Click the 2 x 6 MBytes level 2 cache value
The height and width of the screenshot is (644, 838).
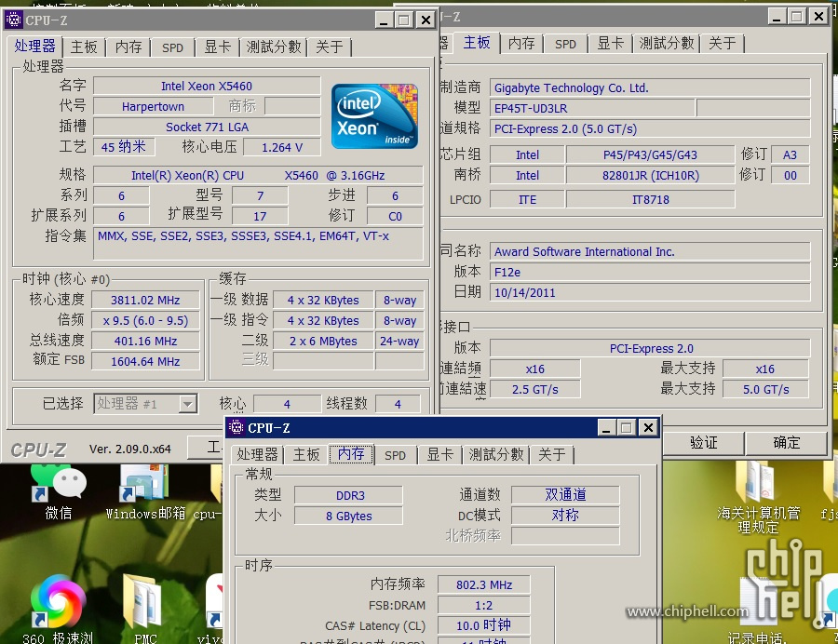point(323,341)
